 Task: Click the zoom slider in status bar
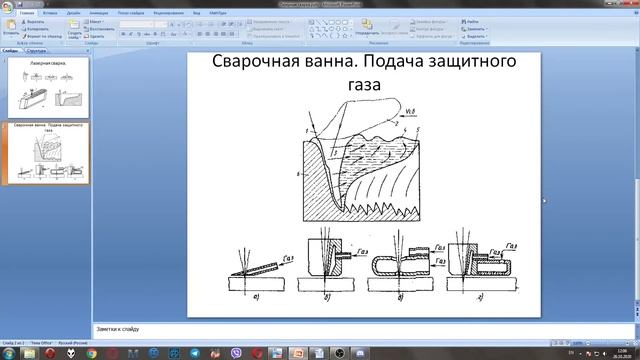608,343
